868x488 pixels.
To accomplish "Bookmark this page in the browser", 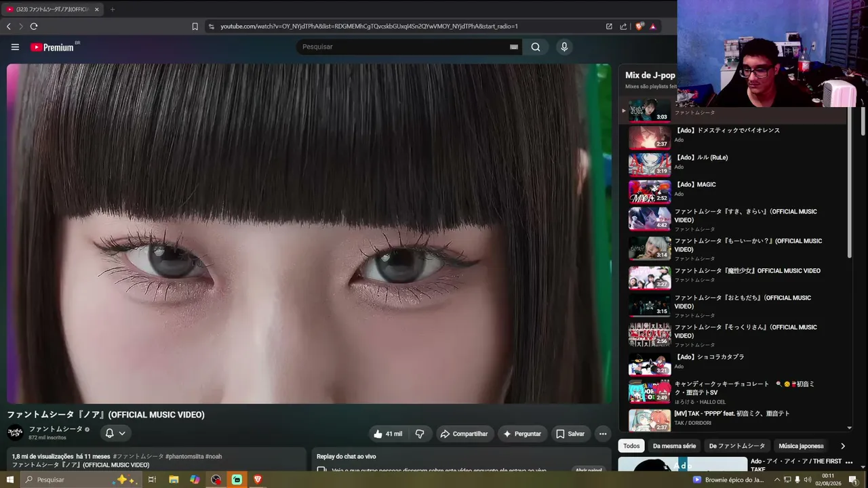I will (195, 26).
